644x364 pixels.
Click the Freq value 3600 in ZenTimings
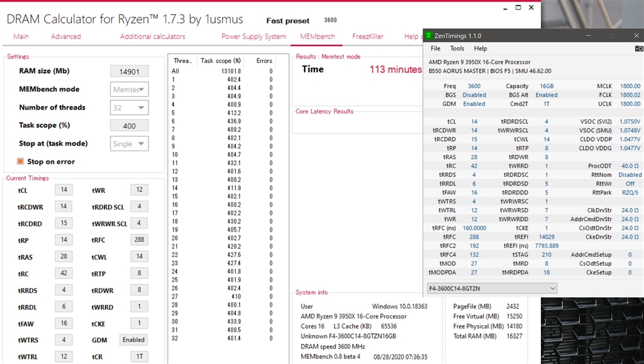(x=474, y=86)
